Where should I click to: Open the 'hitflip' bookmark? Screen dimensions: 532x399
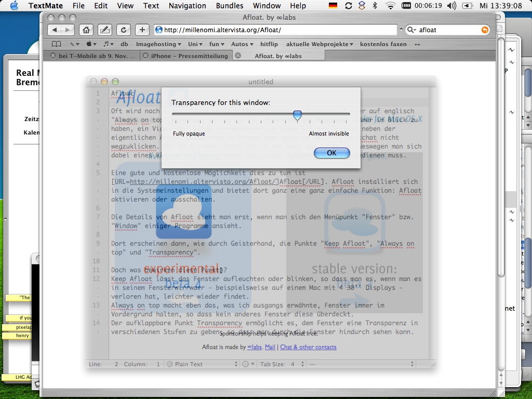click(x=269, y=44)
